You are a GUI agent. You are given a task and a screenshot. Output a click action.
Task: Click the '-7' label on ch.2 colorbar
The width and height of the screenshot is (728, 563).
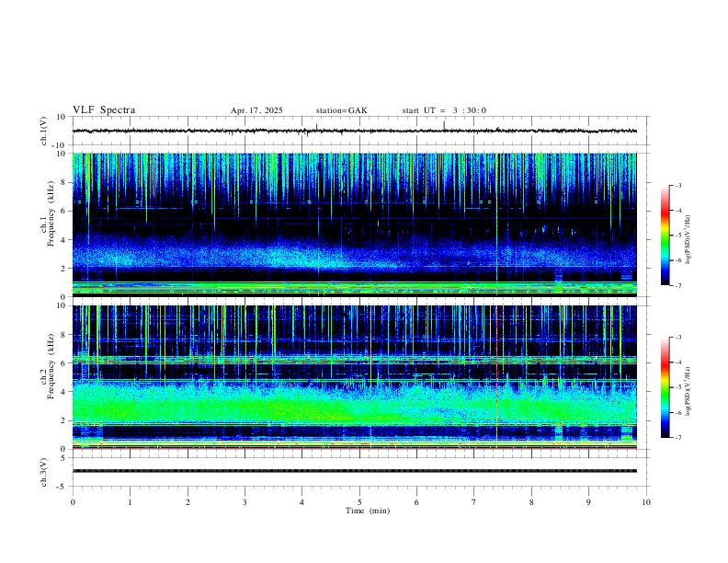click(677, 438)
